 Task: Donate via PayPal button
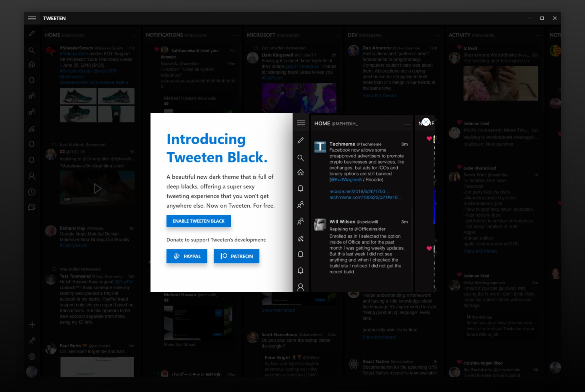[x=187, y=256]
